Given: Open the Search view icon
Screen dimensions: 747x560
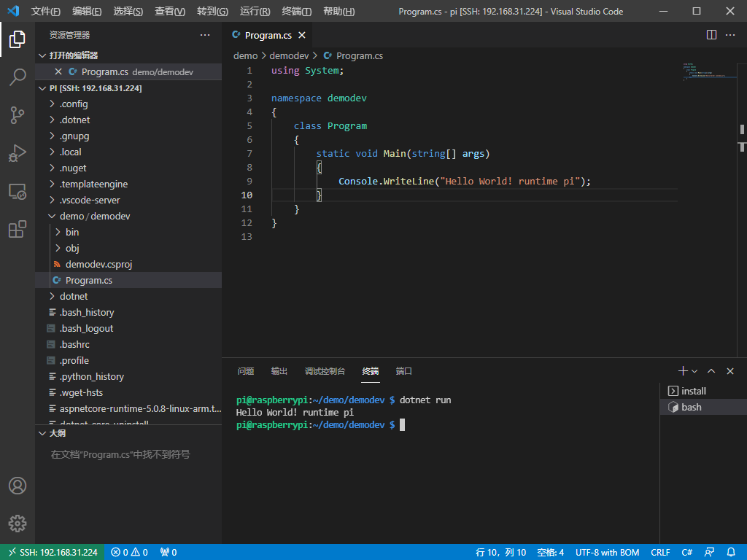Looking at the screenshot, I should (18, 77).
